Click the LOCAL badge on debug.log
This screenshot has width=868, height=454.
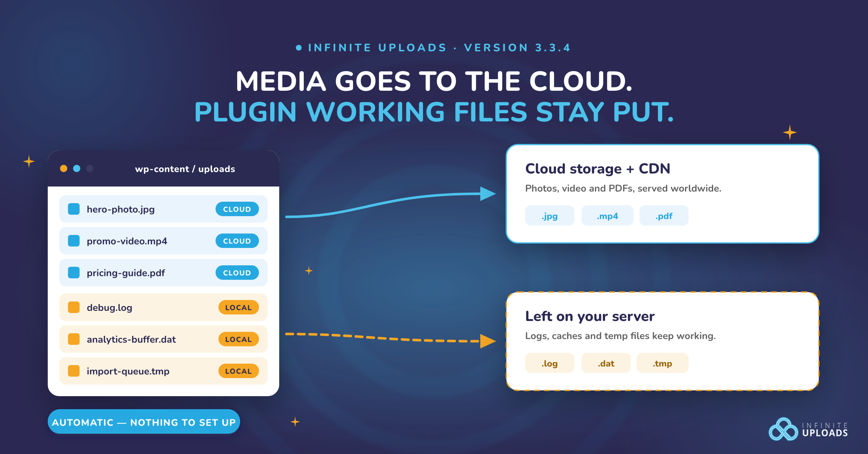(x=239, y=307)
